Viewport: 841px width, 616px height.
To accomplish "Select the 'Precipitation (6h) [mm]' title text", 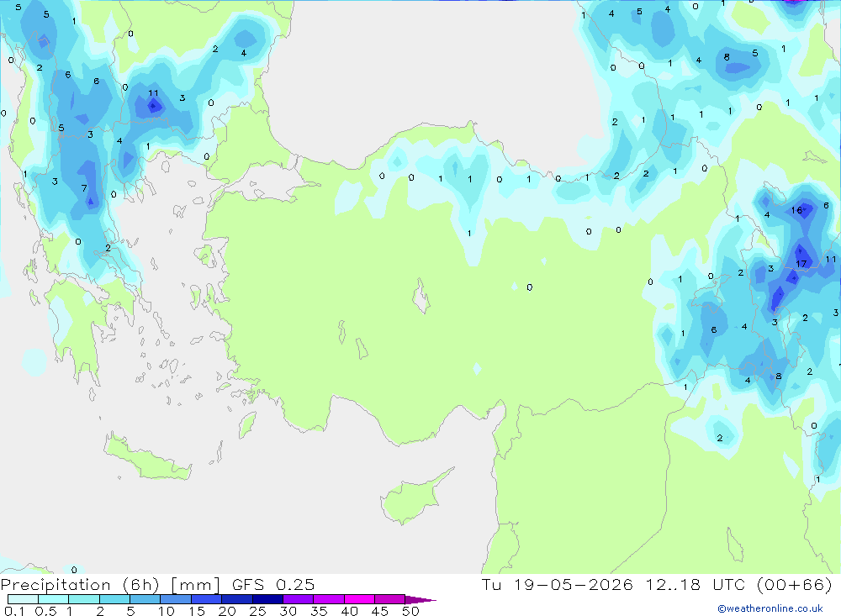I will 110,584.
